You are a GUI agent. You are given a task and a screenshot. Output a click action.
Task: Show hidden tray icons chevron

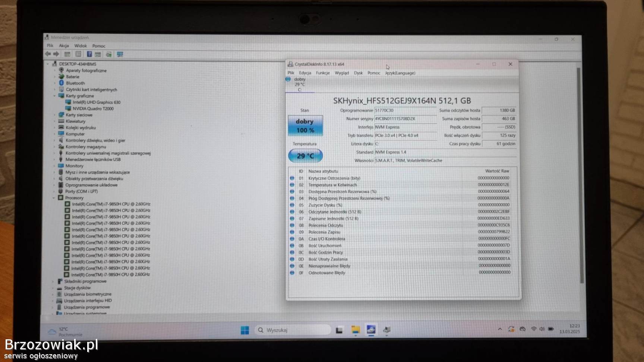point(500,329)
